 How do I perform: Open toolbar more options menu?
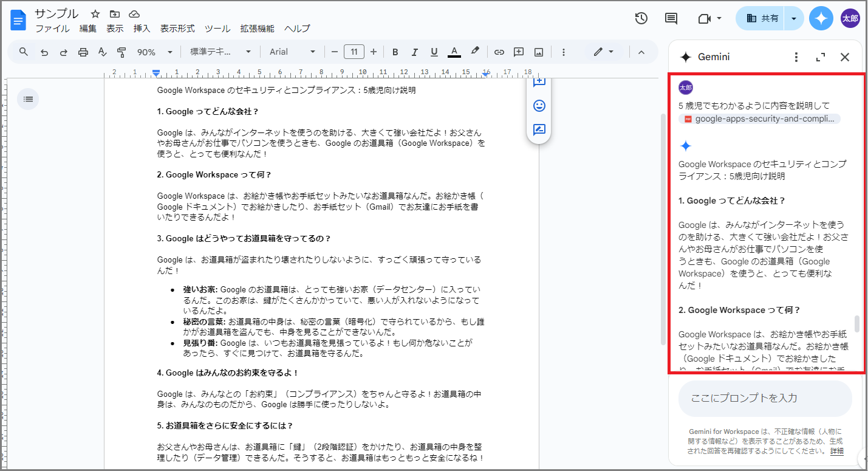(x=564, y=52)
